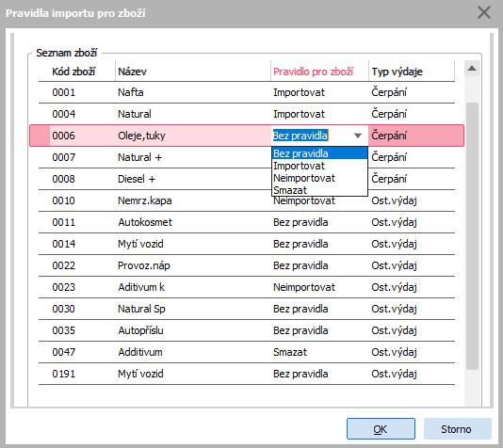The image size is (503, 448).
Task: Select Bez pravidla highlighted dropdown option
Action: coord(319,153)
